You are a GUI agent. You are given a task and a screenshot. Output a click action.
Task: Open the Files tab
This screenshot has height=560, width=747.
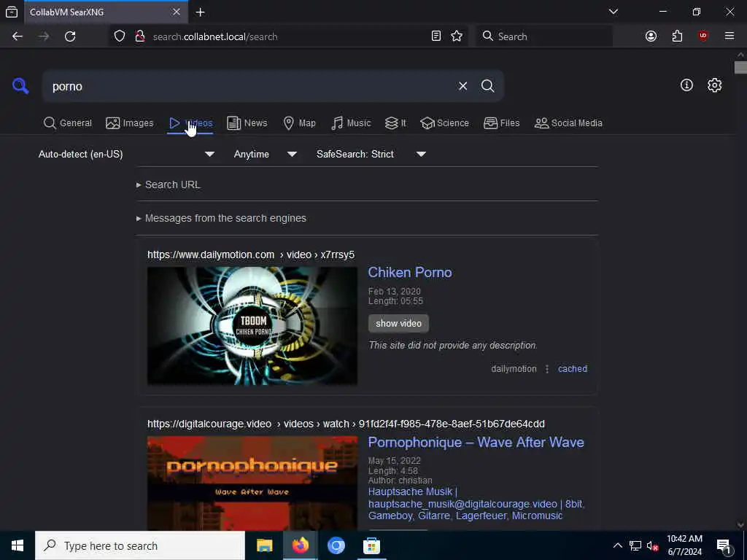[x=501, y=122]
